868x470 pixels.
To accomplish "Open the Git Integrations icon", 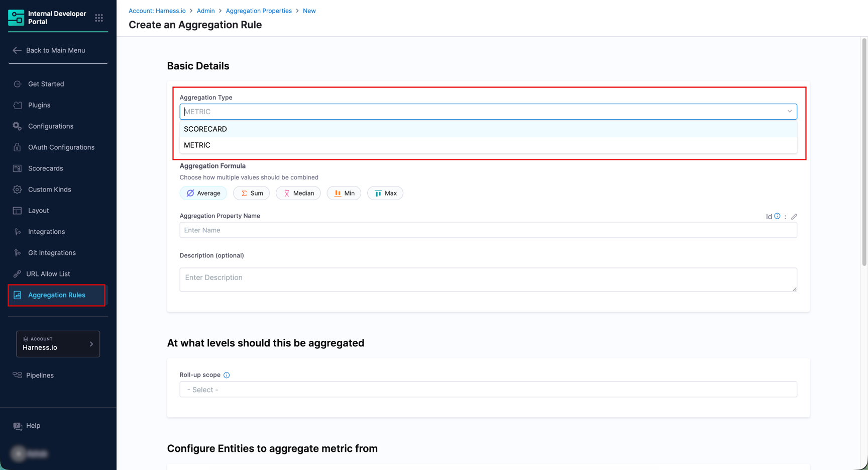I will coord(17,252).
